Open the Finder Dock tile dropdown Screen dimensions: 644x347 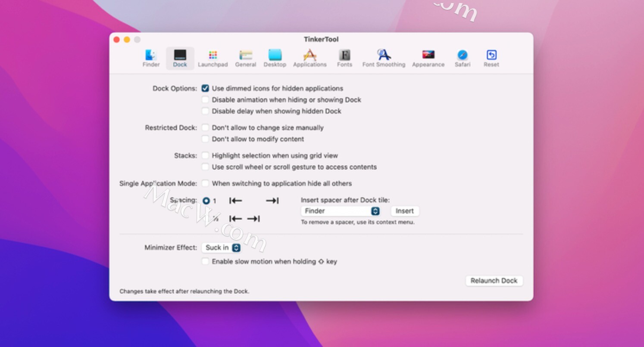340,211
